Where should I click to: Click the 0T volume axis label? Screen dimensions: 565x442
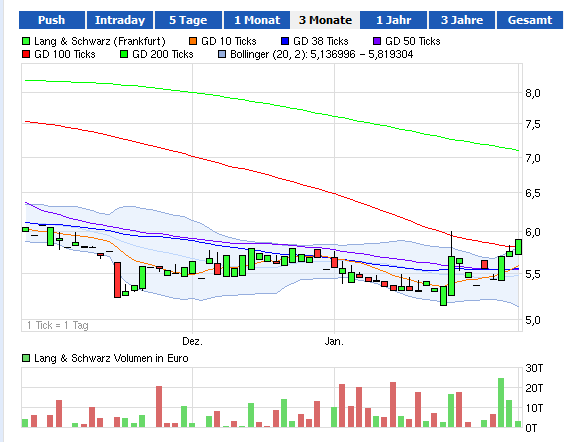point(531,428)
